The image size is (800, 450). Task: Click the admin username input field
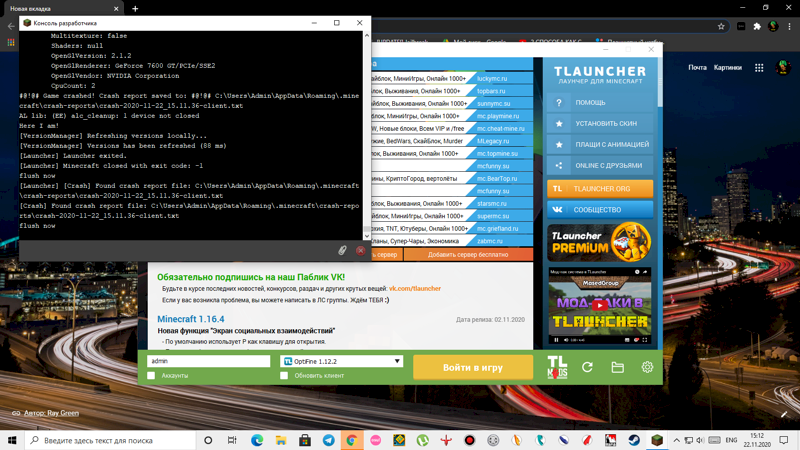tap(208, 361)
